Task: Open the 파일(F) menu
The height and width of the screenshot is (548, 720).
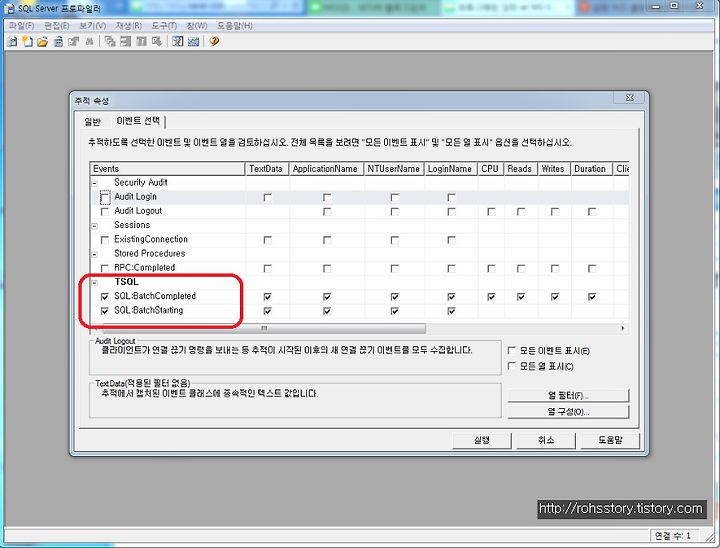Action: click(x=22, y=26)
